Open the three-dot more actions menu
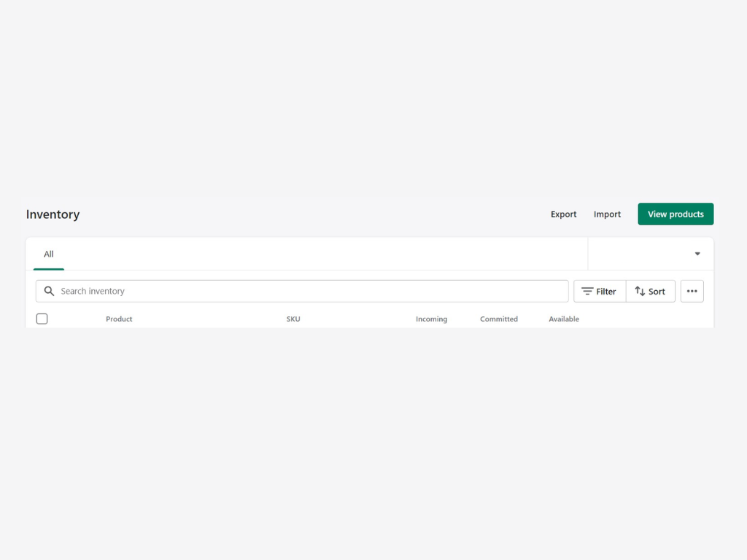Screen dimensions: 747x560 tap(692, 291)
